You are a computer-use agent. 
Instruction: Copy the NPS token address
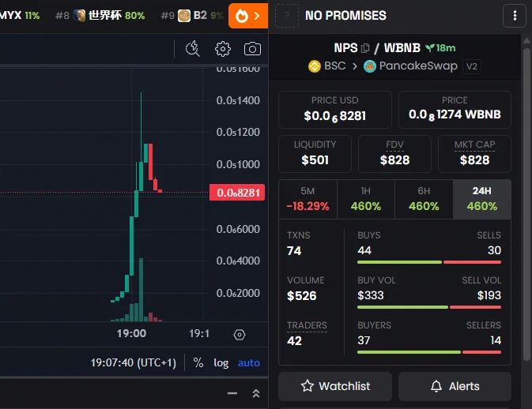[365, 48]
